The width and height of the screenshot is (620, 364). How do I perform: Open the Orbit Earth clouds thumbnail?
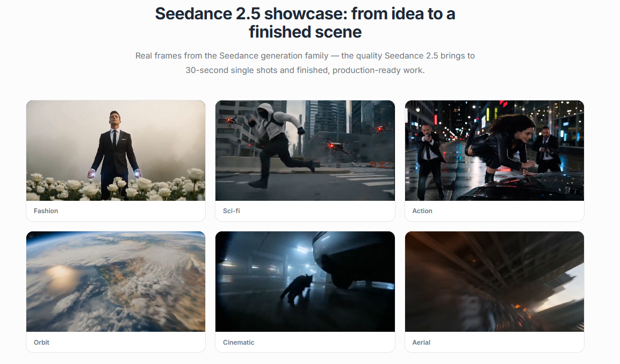point(116,281)
